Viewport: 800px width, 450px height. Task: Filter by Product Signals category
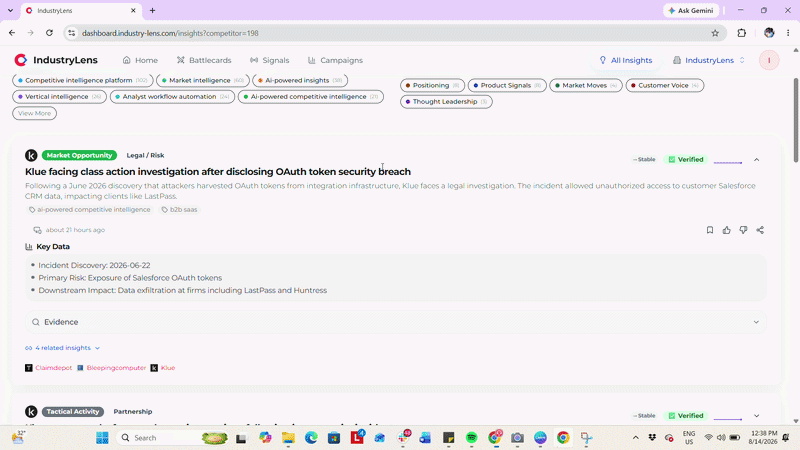point(507,85)
